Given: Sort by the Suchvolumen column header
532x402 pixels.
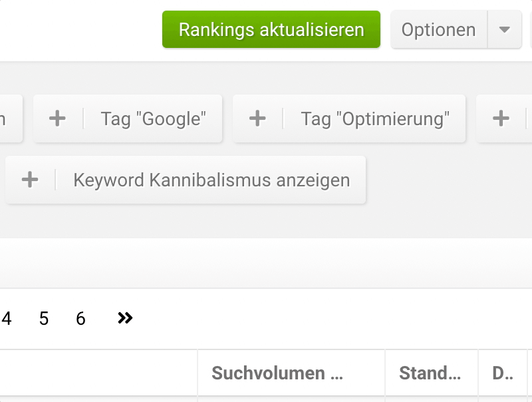Looking at the screenshot, I should click(x=277, y=373).
